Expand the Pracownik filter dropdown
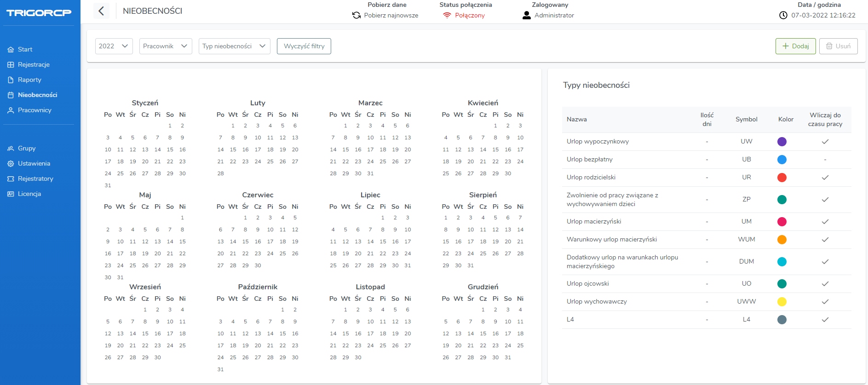 coord(166,46)
